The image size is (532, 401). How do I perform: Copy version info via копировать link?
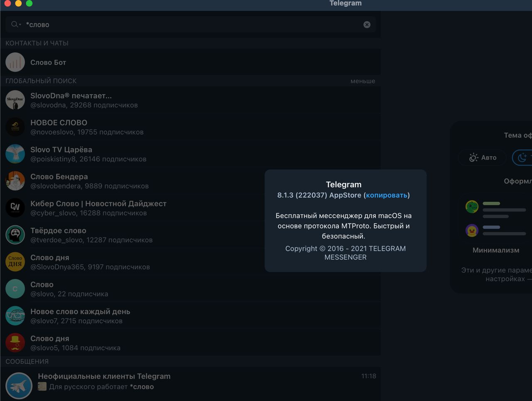[387, 195]
